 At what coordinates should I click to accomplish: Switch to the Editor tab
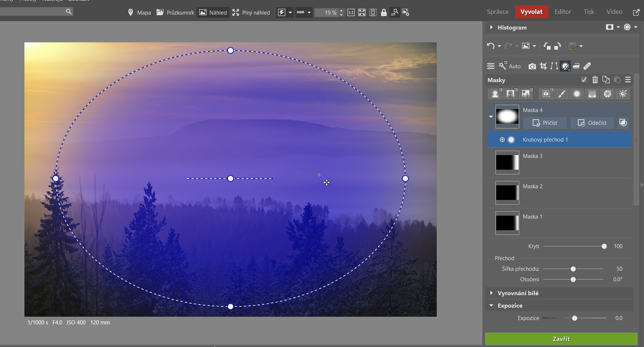pyautogui.click(x=563, y=12)
